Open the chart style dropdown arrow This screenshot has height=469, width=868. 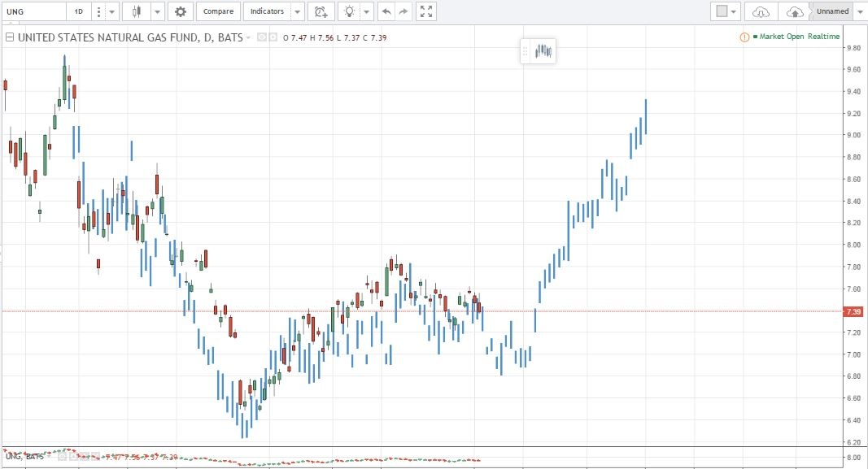[157, 11]
